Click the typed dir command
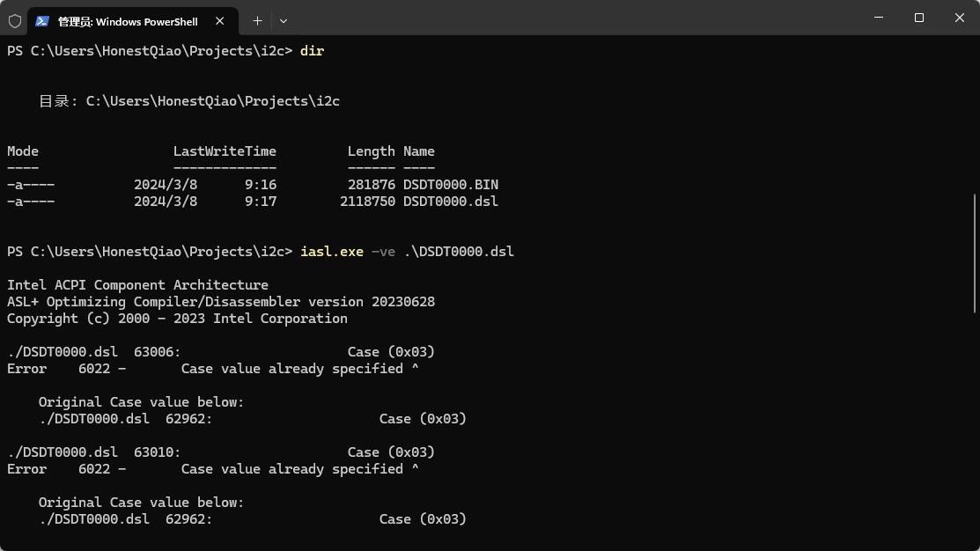Screen dimensions: 980x551 [x=312, y=51]
